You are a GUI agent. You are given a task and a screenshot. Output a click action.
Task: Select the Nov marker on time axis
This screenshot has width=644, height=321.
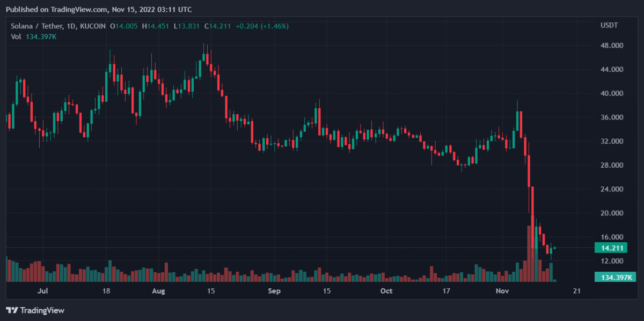point(502,291)
